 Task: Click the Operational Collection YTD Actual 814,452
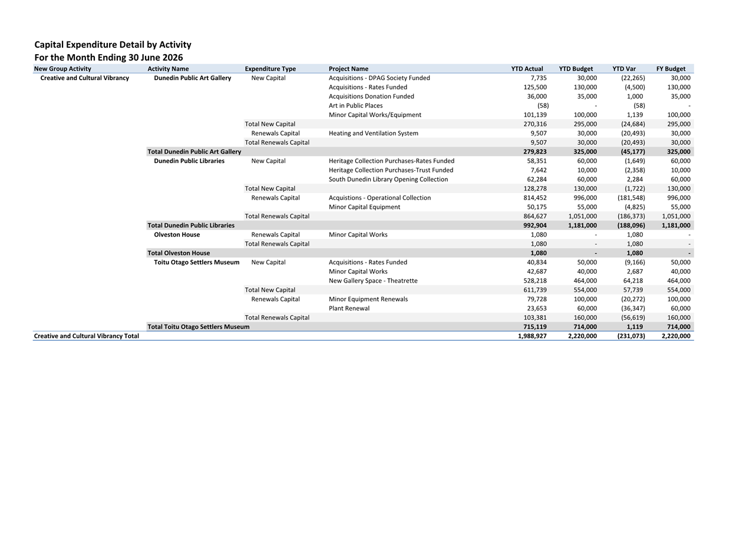coord(535,198)
